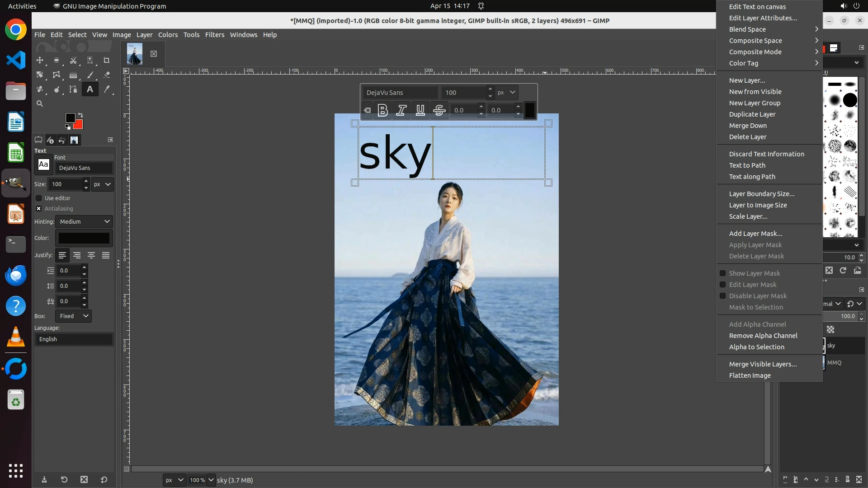868x488 pixels.
Task: Open the Filters menu
Action: click(x=214, y=35)
